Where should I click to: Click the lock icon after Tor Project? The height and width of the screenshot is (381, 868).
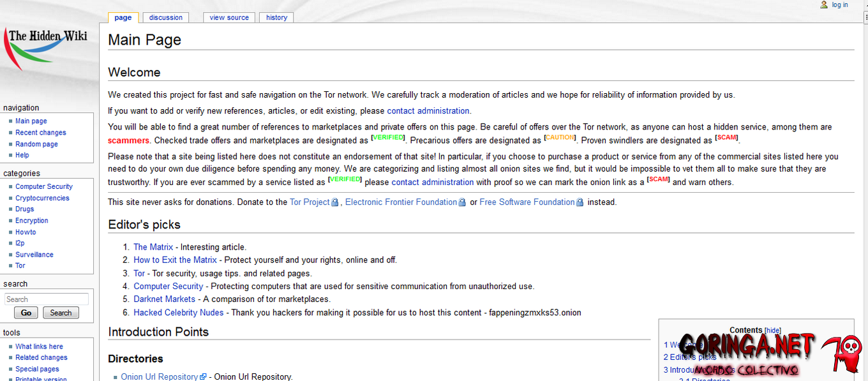[335, 202]
